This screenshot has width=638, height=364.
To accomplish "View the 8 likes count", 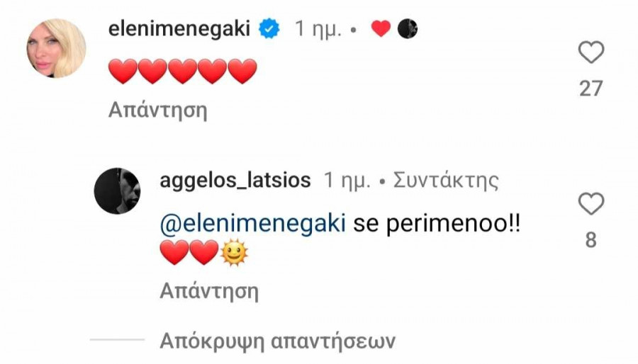I will [591, 239].
